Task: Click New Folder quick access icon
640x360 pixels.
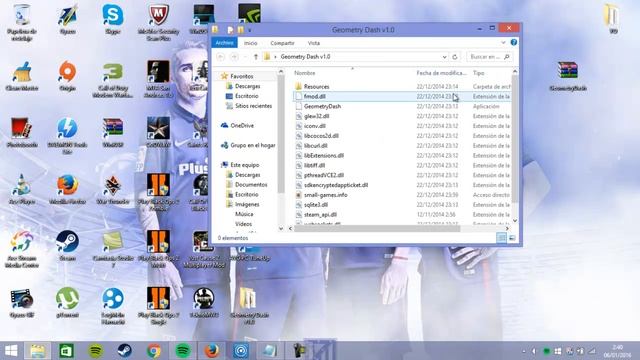Action: pyautogui.click(x=241, y=30)
